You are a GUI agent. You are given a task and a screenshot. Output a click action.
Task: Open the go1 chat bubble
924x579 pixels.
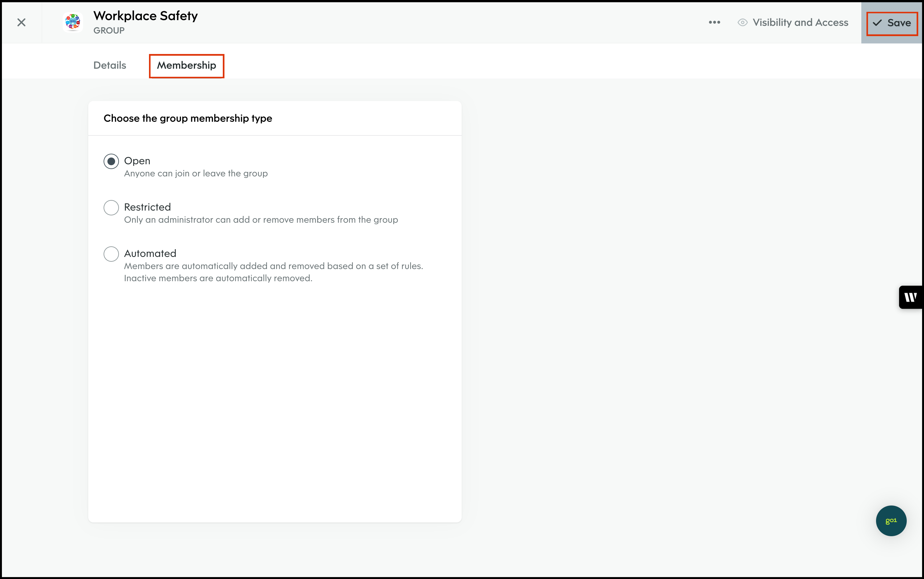[x=891, y=521]
